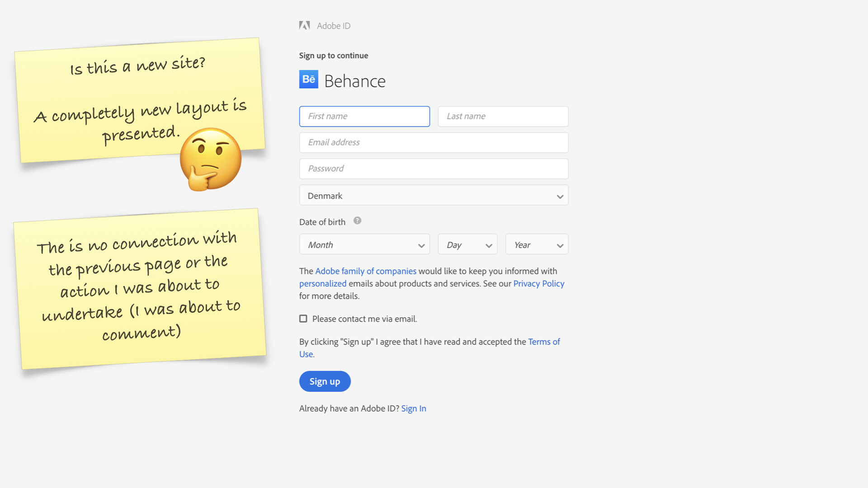Follow the Sign In link

point(413,408)
